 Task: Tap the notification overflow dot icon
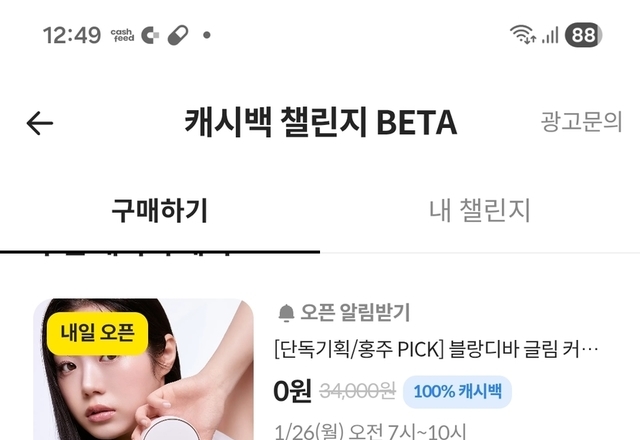(207, 35)
